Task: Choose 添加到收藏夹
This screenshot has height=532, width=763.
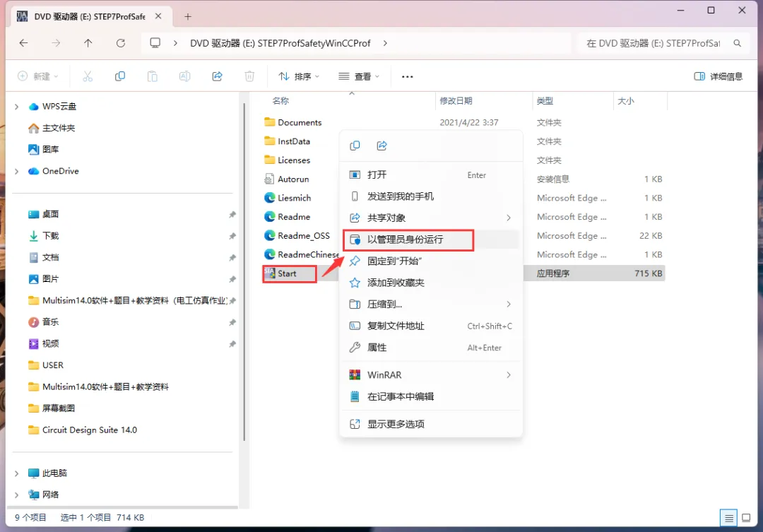Action: (x=431, y=283)
